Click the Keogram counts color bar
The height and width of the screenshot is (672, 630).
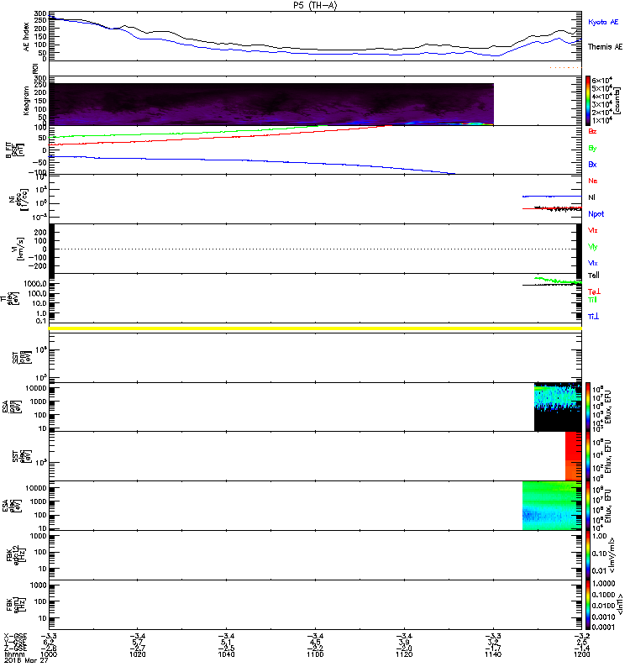588,101
